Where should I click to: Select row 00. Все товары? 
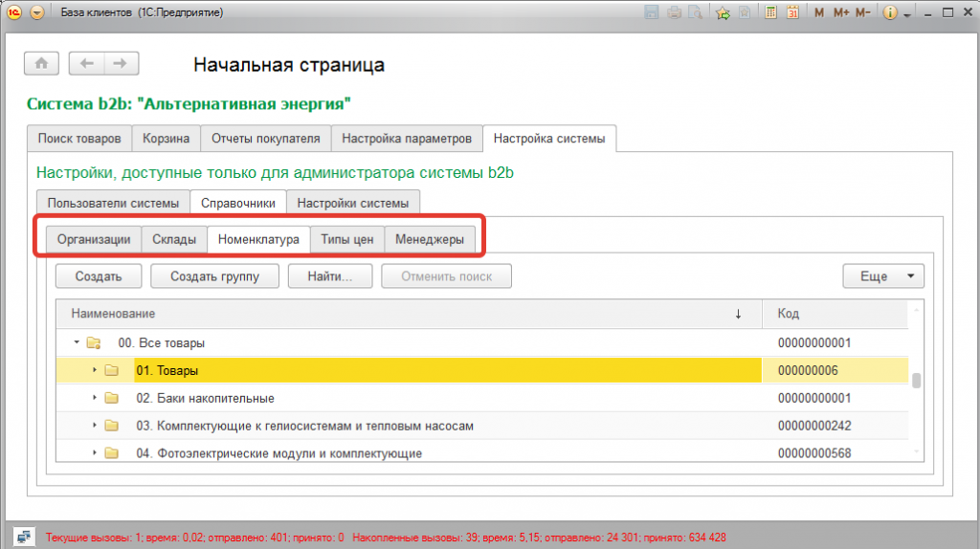click(482, 343)
